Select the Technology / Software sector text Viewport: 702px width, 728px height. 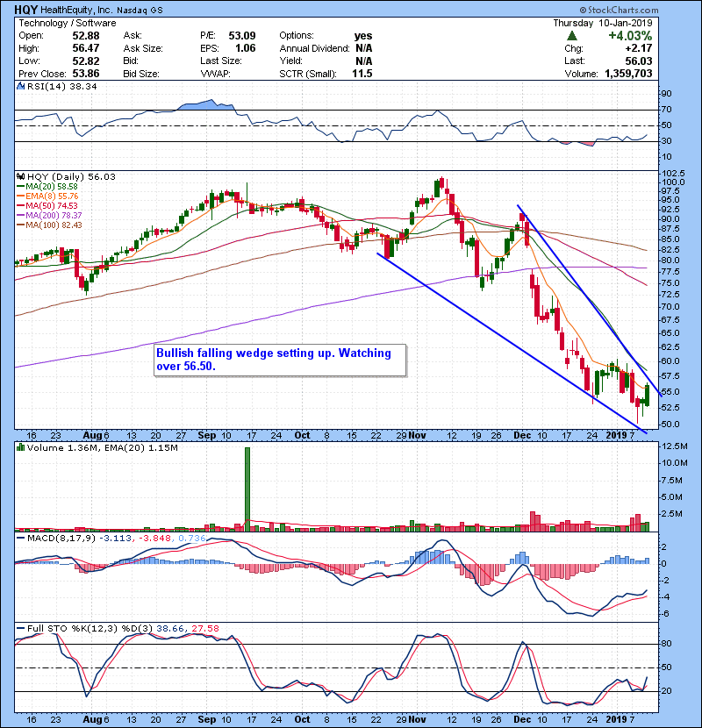pyautogui.click(x=68, y=23)
